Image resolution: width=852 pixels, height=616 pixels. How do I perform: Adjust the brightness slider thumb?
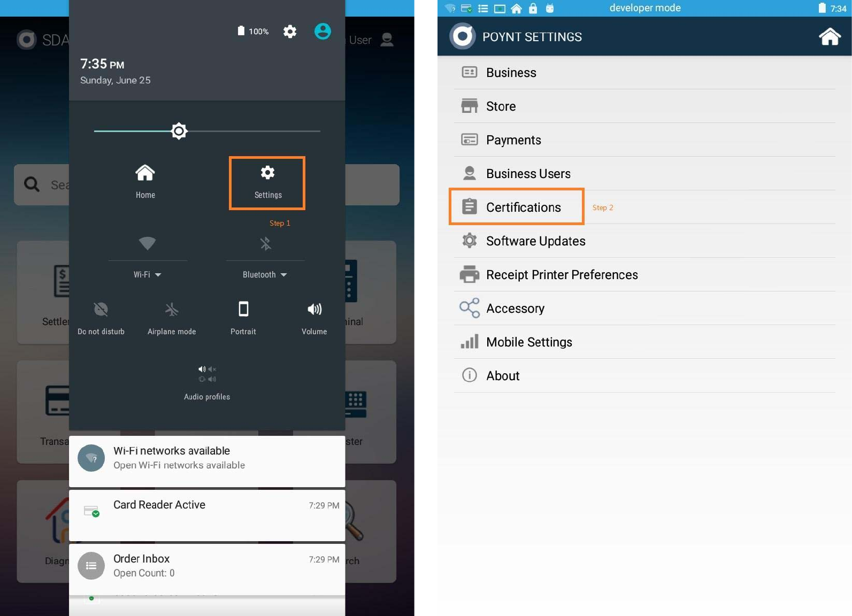pos(179,131)
